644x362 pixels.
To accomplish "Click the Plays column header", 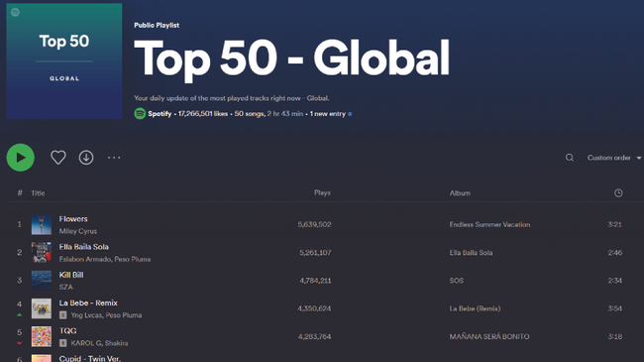I will tap(322, 192).
